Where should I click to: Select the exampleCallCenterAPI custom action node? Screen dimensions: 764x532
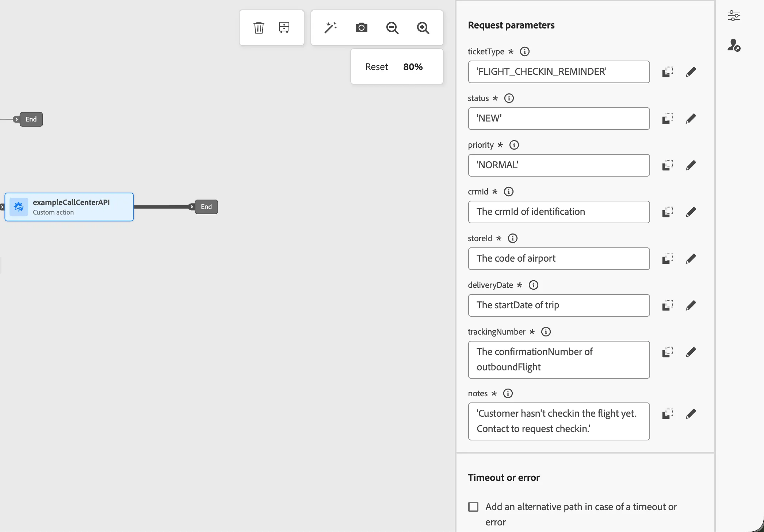(x=69, y=207)
